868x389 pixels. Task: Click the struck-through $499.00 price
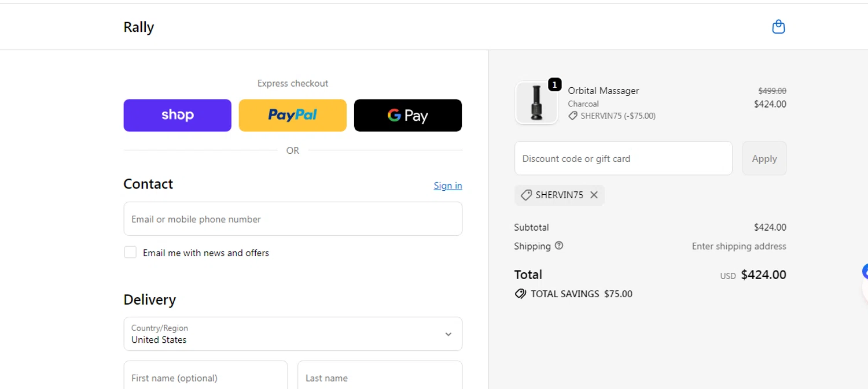pos(773,91)
